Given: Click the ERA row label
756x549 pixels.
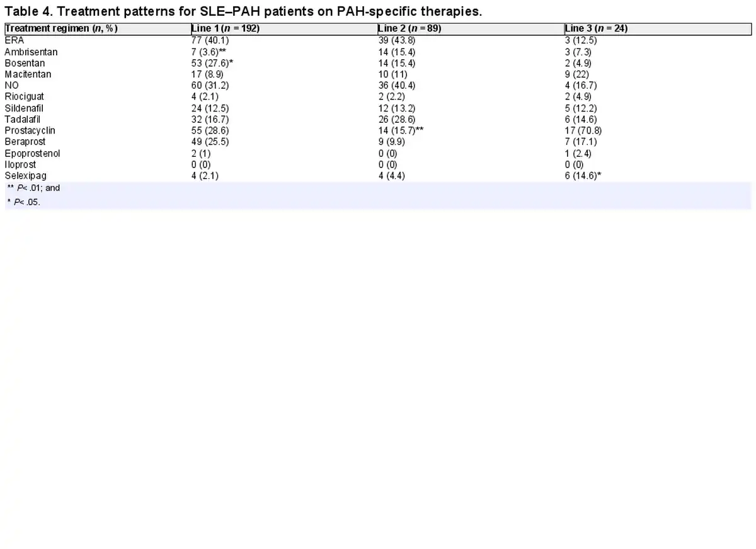Looking at the screenshot, I should (x=14, y=40).
